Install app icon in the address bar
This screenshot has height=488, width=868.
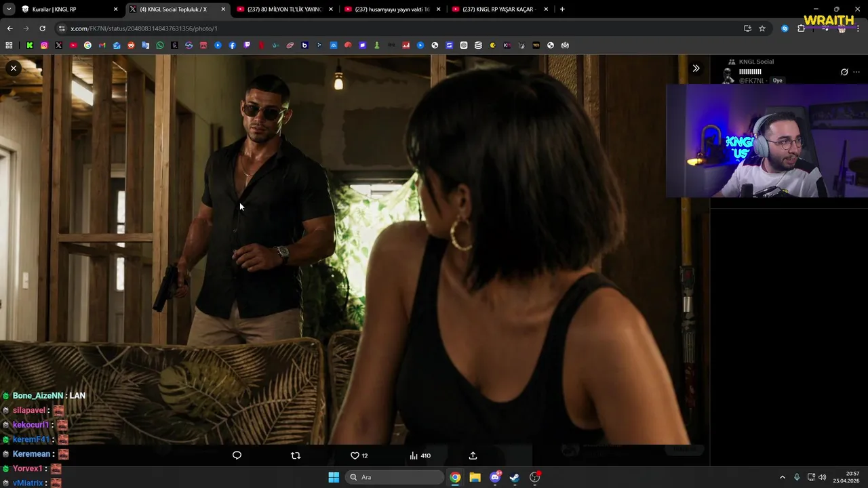[747, 28]
